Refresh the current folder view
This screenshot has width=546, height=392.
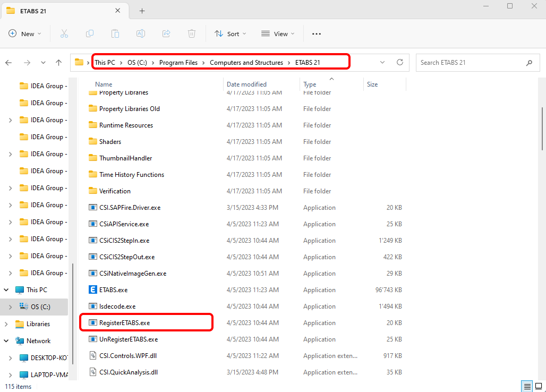400,62
